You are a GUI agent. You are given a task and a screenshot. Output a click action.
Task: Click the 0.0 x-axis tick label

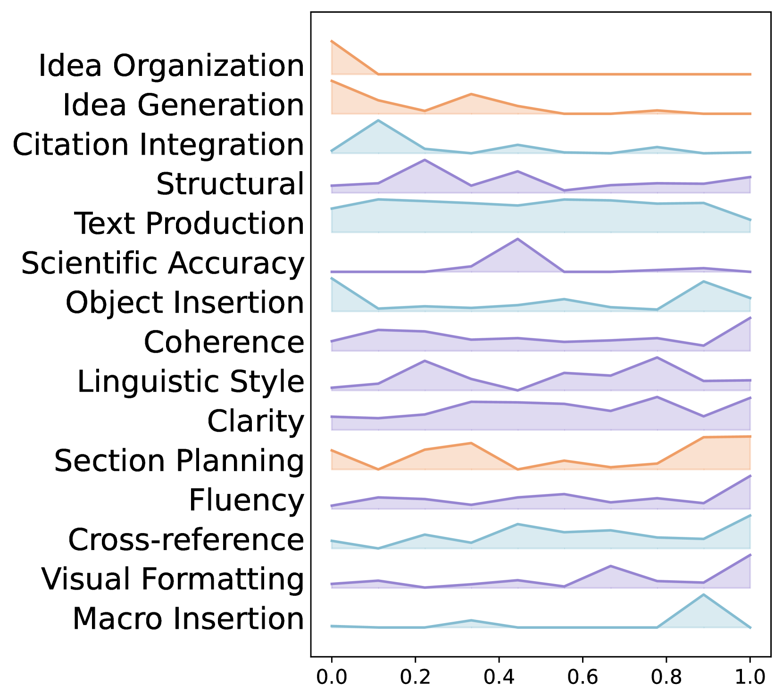[x=332, y=677]
